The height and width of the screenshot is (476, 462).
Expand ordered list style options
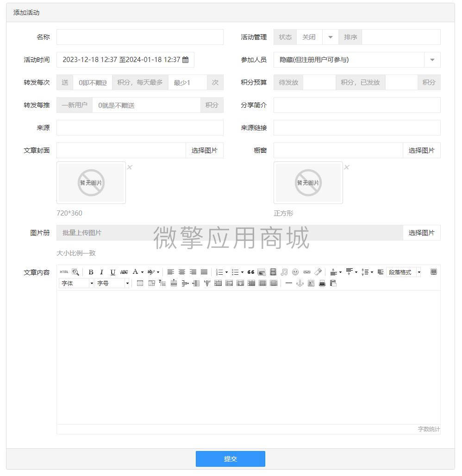tap(226, 272)
